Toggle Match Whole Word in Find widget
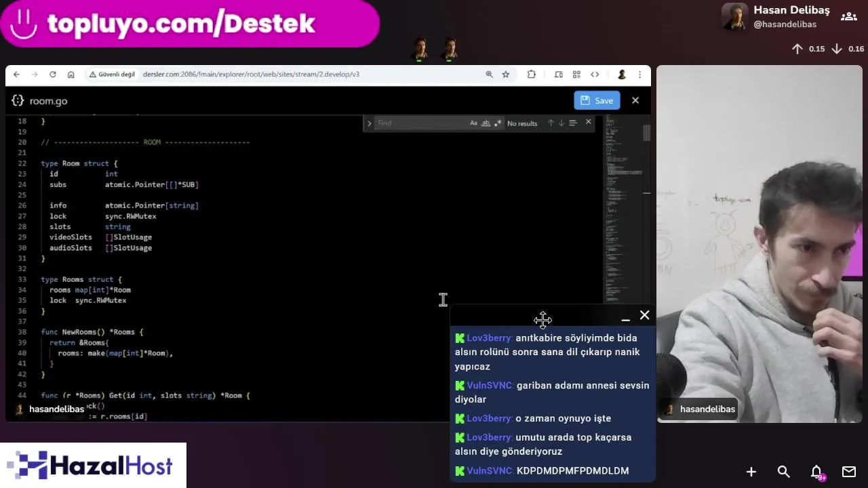The height and width of the screenshot is (488, 868). tap(486, 123)
